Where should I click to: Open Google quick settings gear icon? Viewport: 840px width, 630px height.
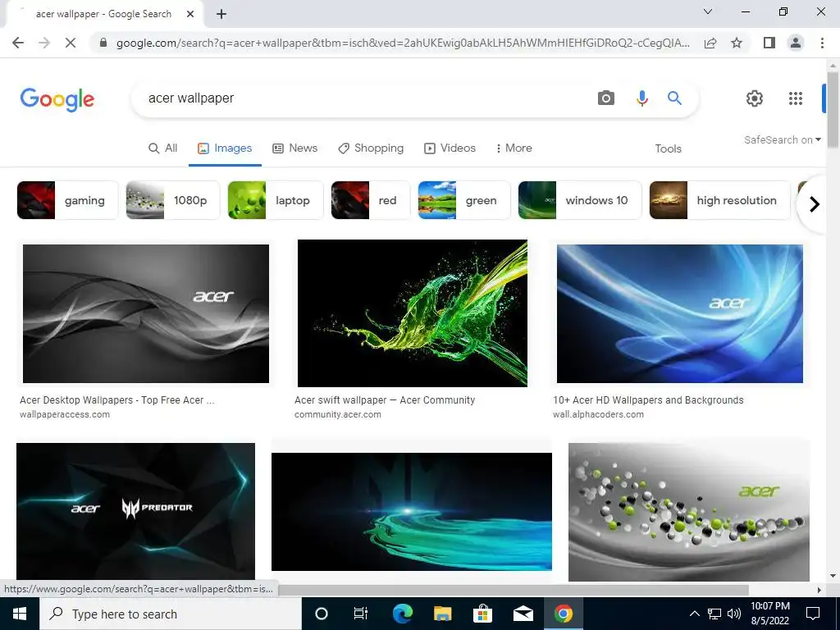click(x=755, y=98)
